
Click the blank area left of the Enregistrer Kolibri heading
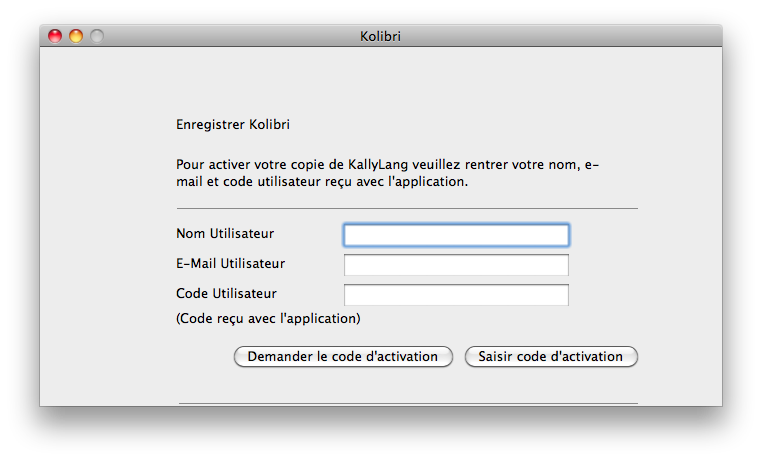pyautogui.click(x=108, y=124)
